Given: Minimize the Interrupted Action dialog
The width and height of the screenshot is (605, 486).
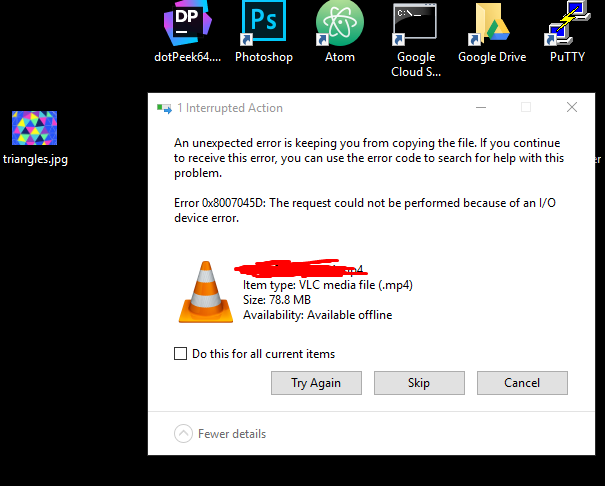Looking at the screenshot, I should (x=481, y=107).
